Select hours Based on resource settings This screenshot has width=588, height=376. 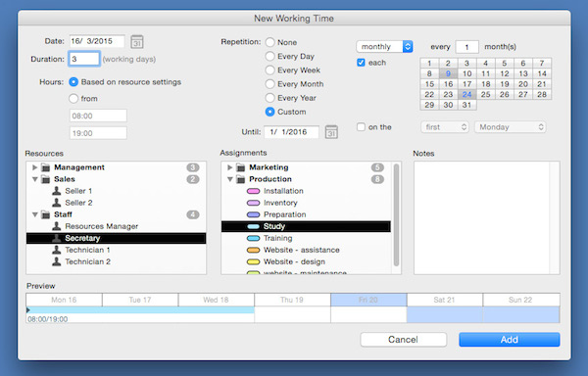(73, 82)
